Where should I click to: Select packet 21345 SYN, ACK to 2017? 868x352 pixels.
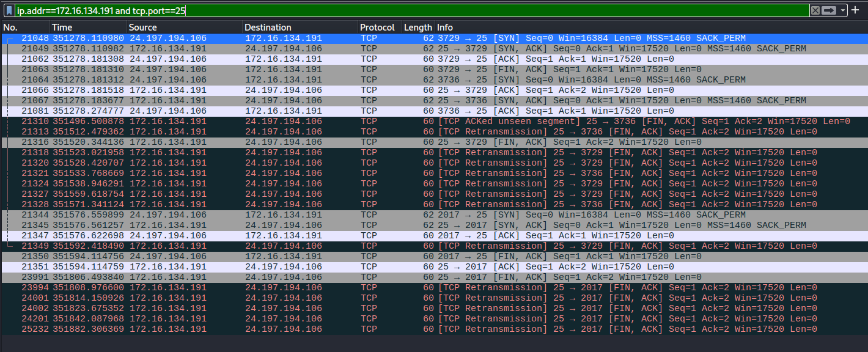pyautogui.click(x=434, y=225)
